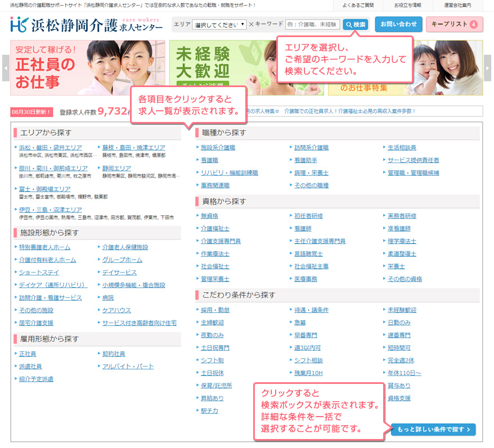Choose 紹介予定派遣 link
Image resolution: width=494 pixels, height=448 pixels.
point(36,379)
